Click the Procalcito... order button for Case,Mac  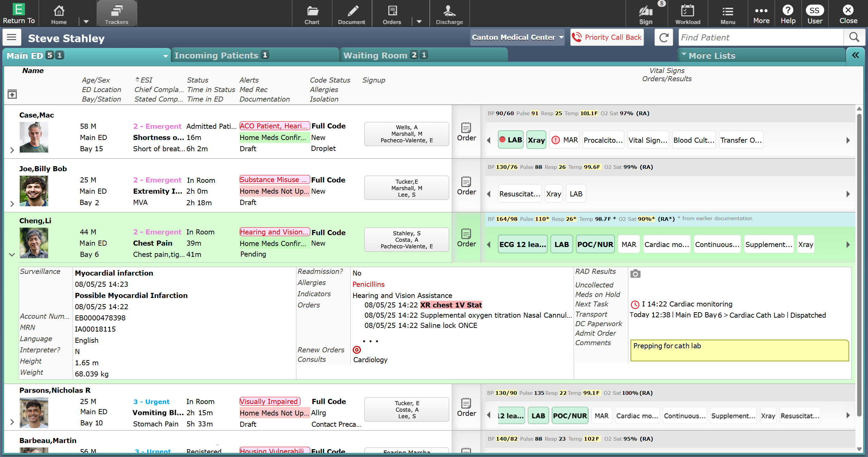point(603,140)
